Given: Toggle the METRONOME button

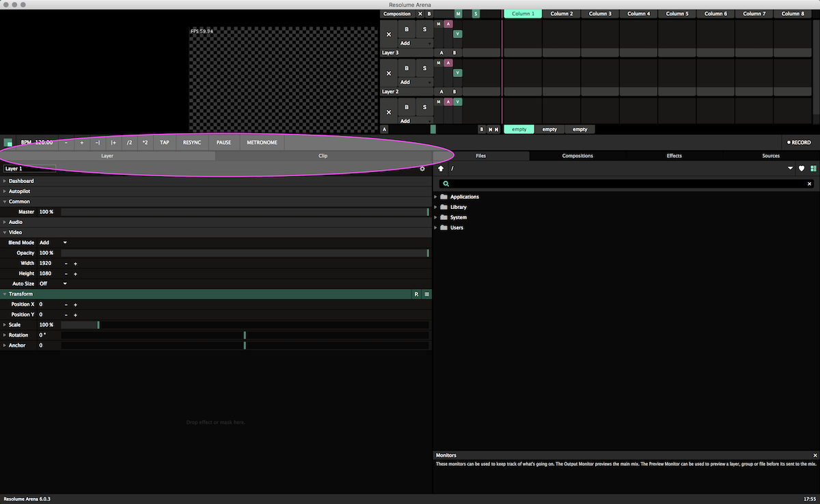Looking at the screenshot, I should click(x=262, y=143).
